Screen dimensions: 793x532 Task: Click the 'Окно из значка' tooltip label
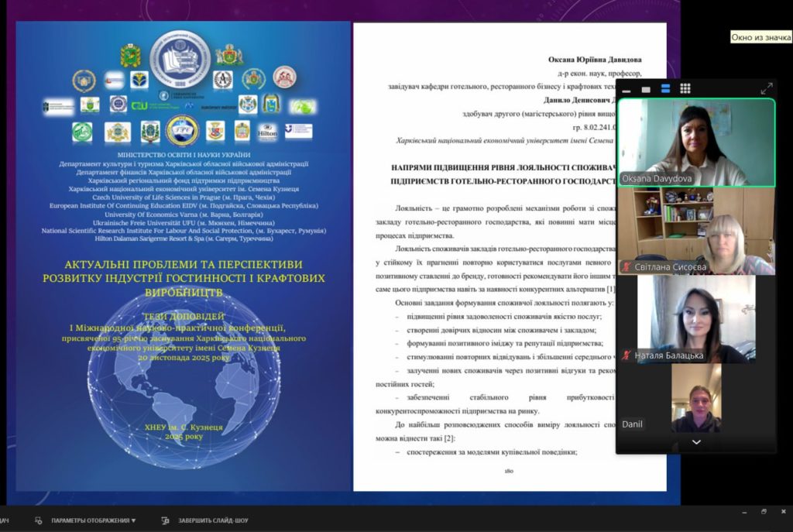761,37
